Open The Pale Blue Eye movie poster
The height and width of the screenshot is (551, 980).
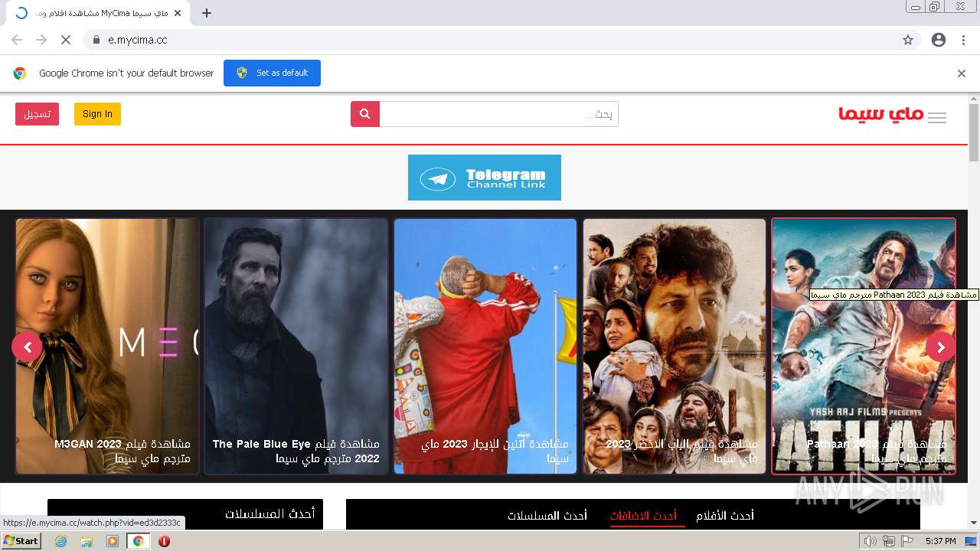pyautogui.click(x=296, y=347)
